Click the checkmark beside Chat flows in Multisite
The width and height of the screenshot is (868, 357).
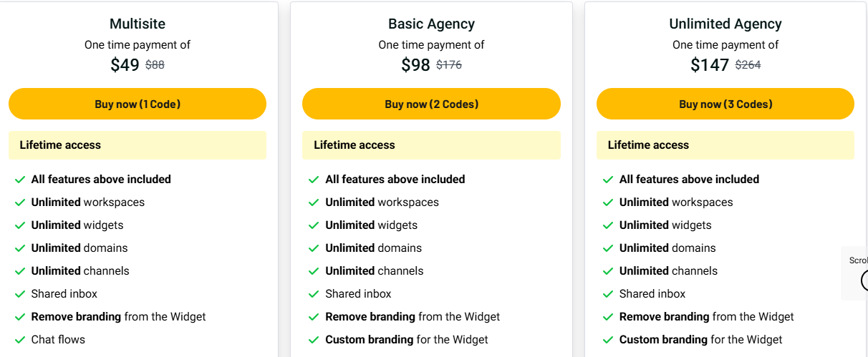pyautogui.click(x=20, y=340)
